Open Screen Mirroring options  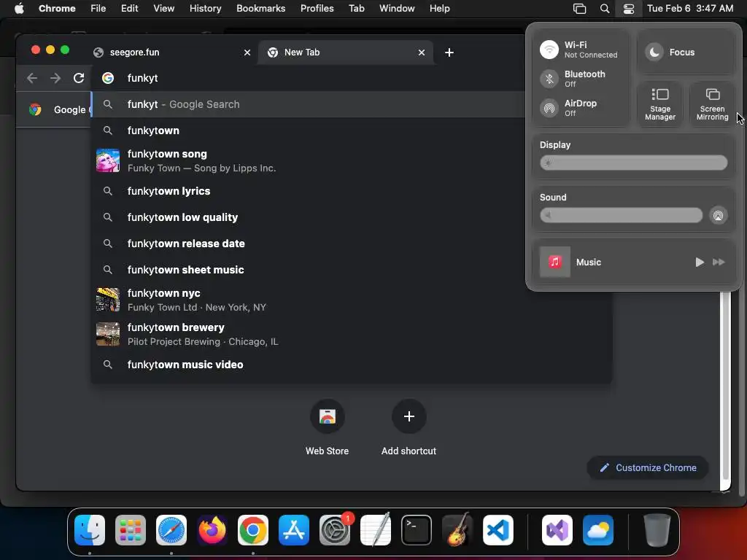(712, 104)
